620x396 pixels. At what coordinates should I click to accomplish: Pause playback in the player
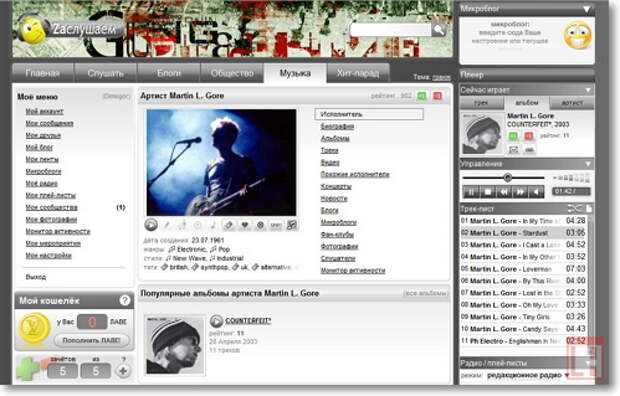(x=471, y=192)
